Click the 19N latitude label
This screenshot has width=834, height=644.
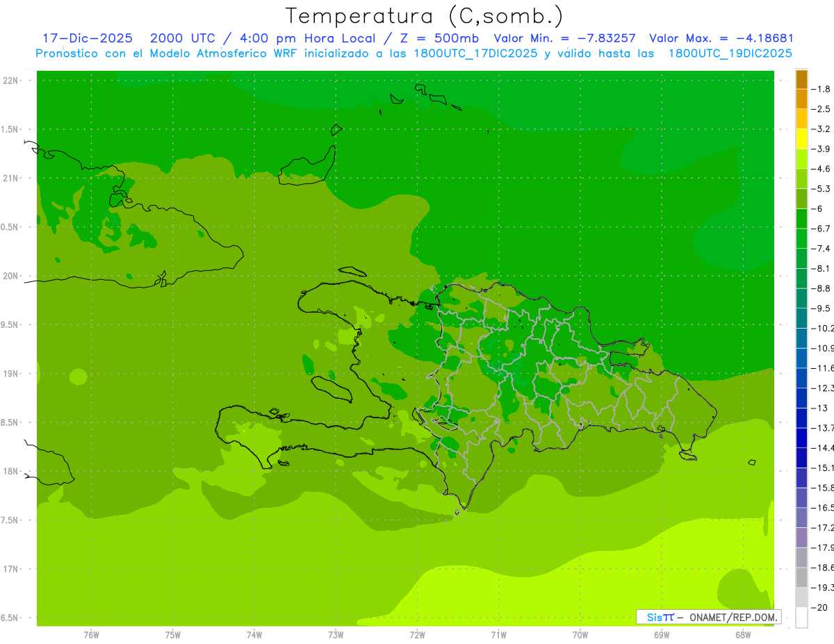pyautogui.click(x=11, y=373)
